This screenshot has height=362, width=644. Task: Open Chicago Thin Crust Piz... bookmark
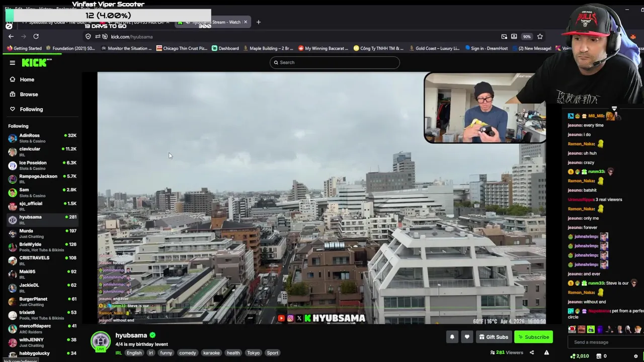coord(182,48)
